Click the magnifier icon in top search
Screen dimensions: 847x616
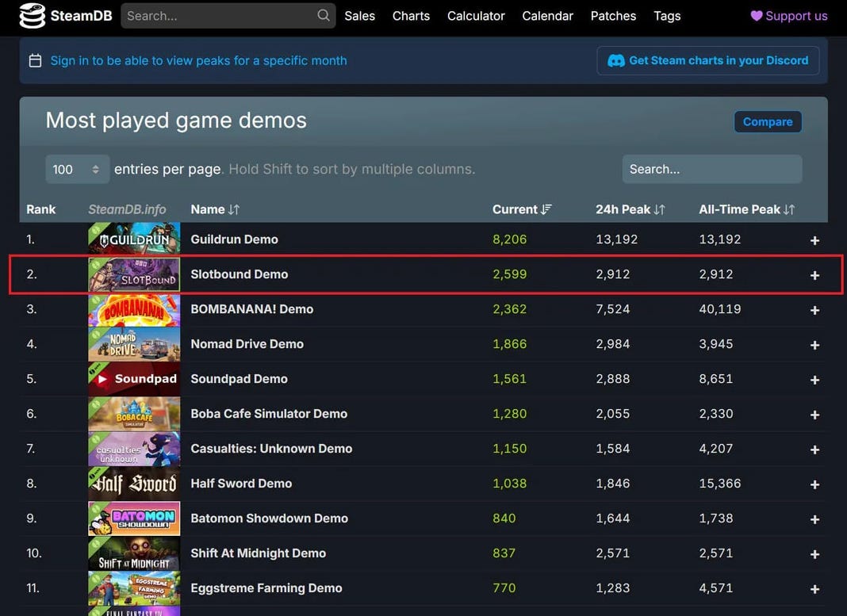click(x=323, y=15)
